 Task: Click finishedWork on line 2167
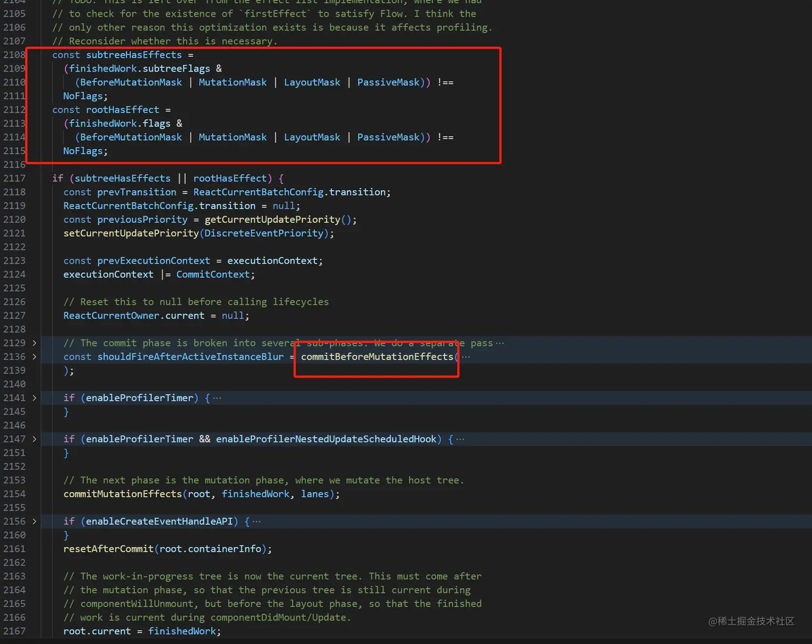pyautogui.click(x=182, y=631)
